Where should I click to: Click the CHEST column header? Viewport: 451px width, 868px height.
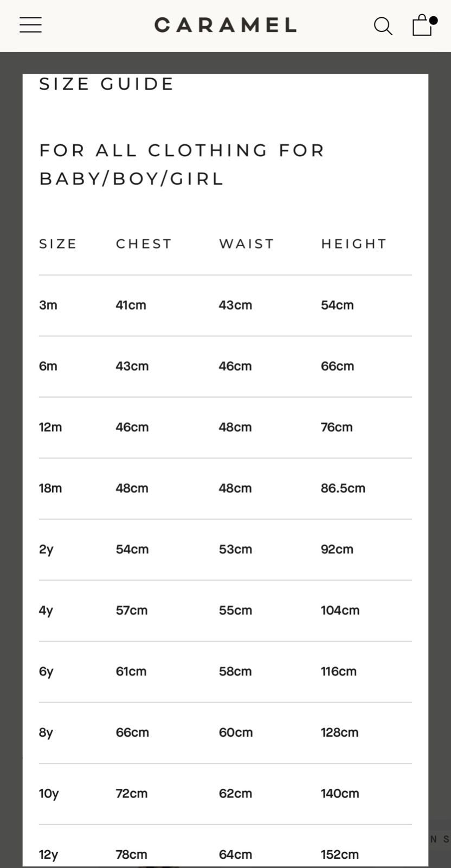pos(144,244)
